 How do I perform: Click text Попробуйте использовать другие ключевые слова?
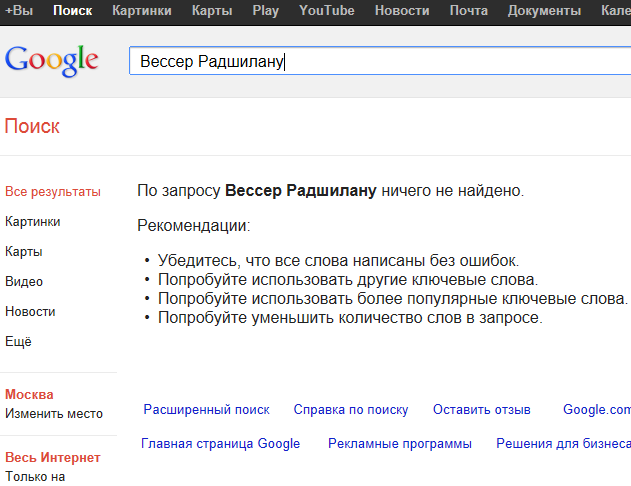point(348,280)
